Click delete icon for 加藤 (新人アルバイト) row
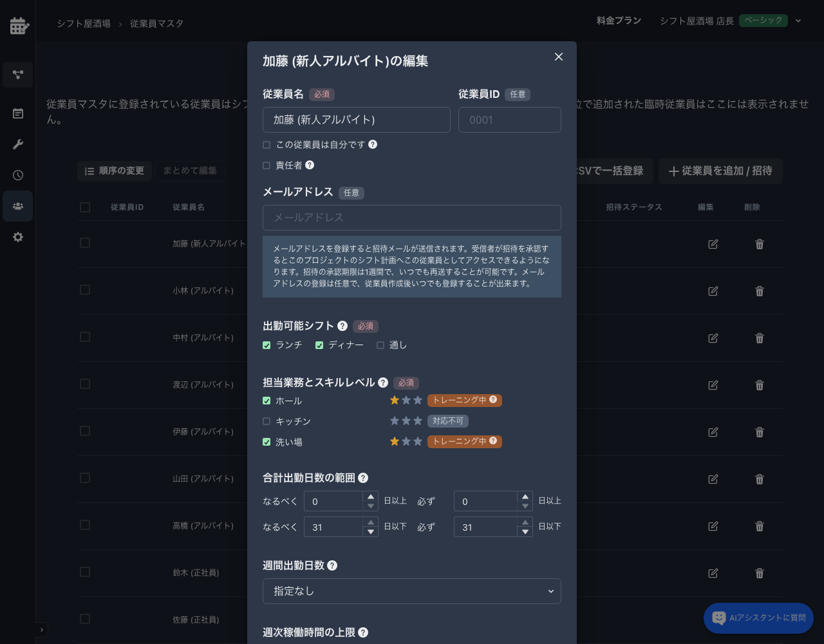The width and height of the screenshot is (824, 644). point(760,244)
